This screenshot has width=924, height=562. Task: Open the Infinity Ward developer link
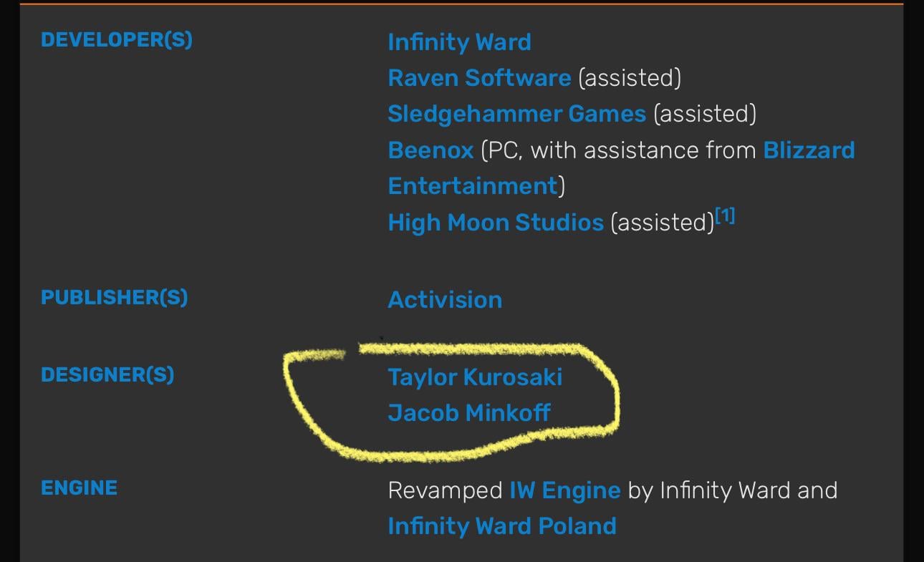coord(459,42)
